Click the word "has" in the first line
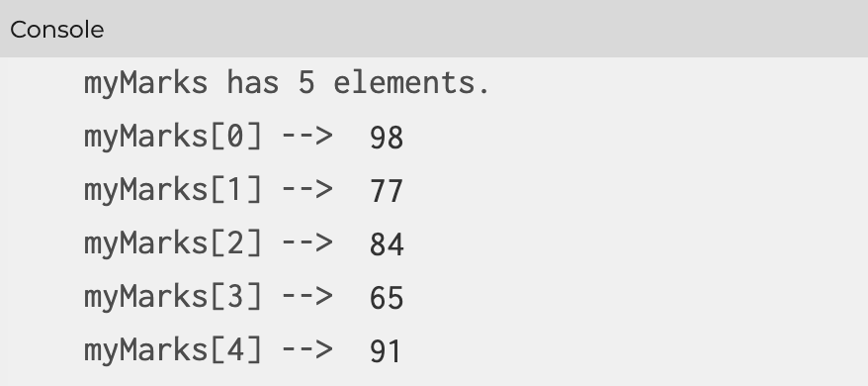 coord(252,83)
